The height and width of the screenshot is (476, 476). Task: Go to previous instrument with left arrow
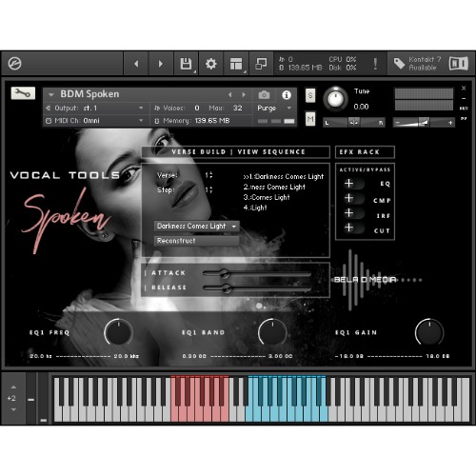click(136, 64)
